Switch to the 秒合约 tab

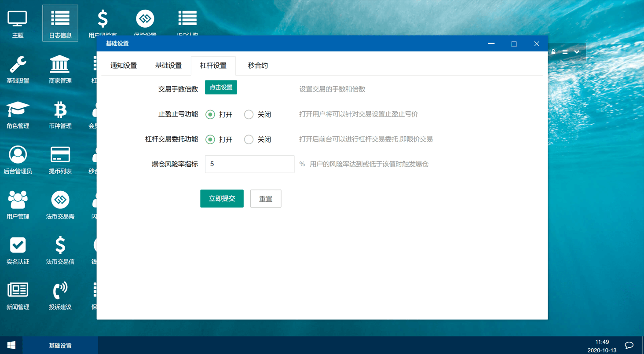(x=258, y=66)
